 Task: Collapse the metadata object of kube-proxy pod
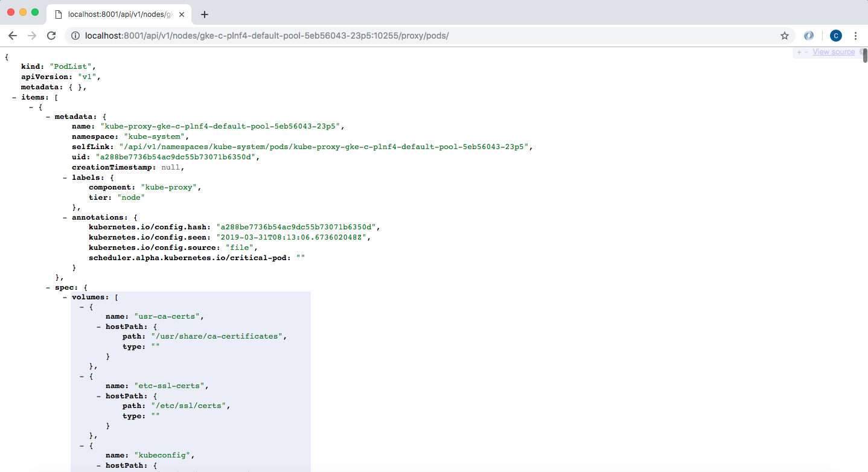point(48,116)
